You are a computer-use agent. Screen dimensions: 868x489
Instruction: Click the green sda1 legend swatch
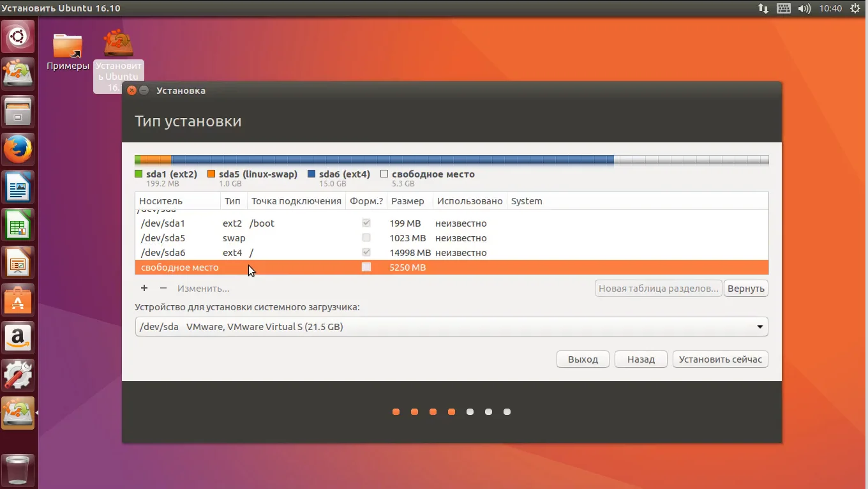click(138, 174)
